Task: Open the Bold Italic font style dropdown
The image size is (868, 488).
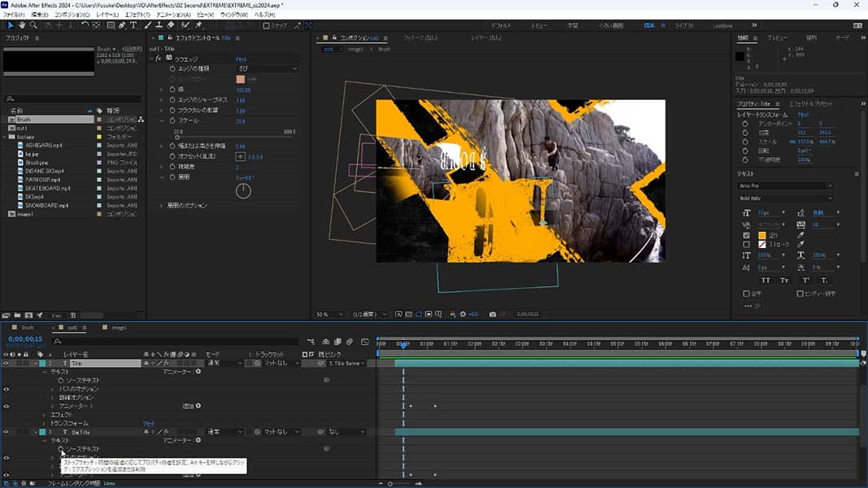Action: pyautogui.click(x=785, y=198)
